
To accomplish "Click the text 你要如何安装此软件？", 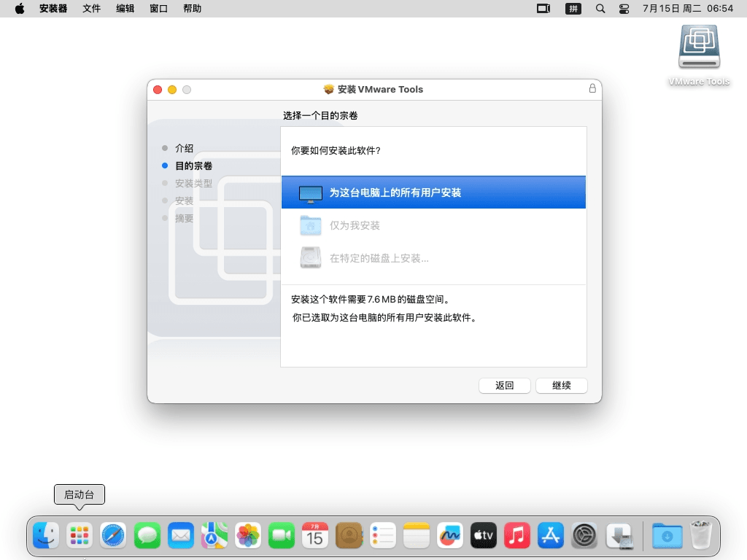I will click(x=336, y=150).
